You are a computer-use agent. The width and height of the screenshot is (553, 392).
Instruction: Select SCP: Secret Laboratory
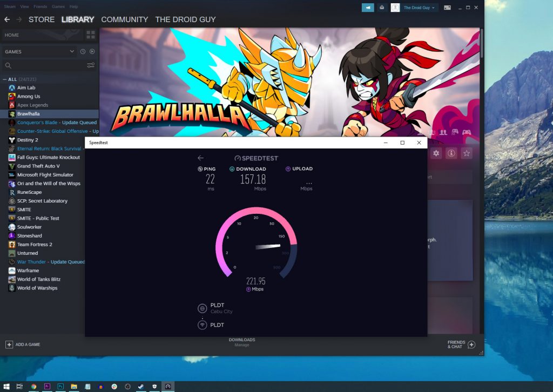pos(42,201)
